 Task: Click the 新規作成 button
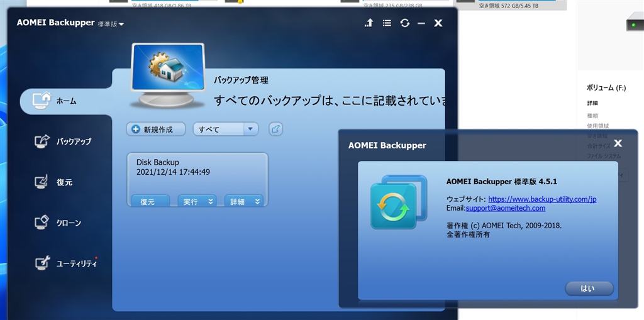(156, 130)
